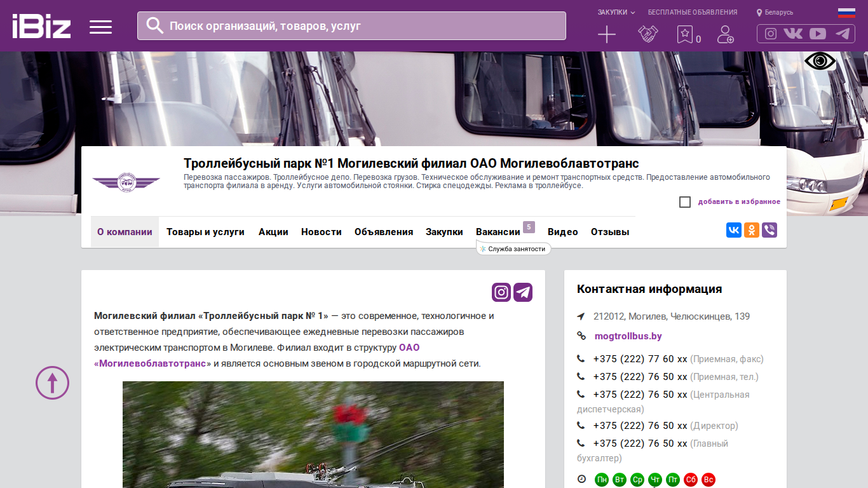The width and height of the screenshot is (868, 488).
Task: Click the working hours clock icon
Action: click(581, 479)
